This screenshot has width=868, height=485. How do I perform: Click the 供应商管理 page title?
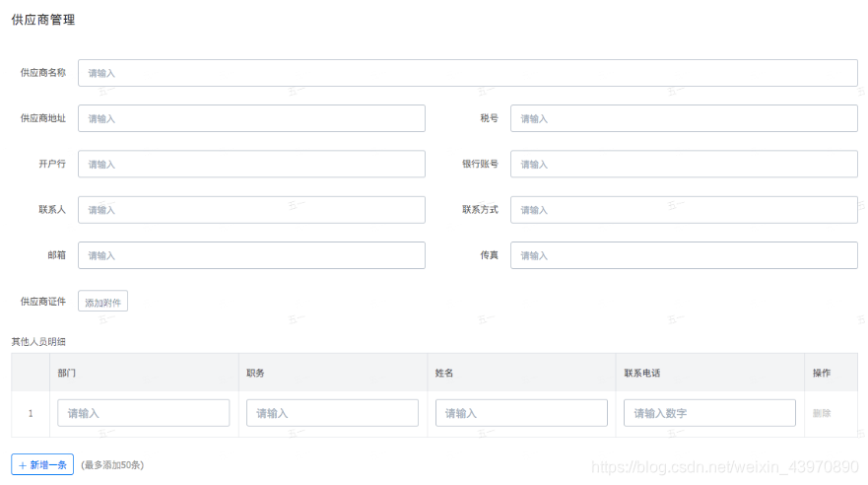pyautogui.click(x=43, y=20)
